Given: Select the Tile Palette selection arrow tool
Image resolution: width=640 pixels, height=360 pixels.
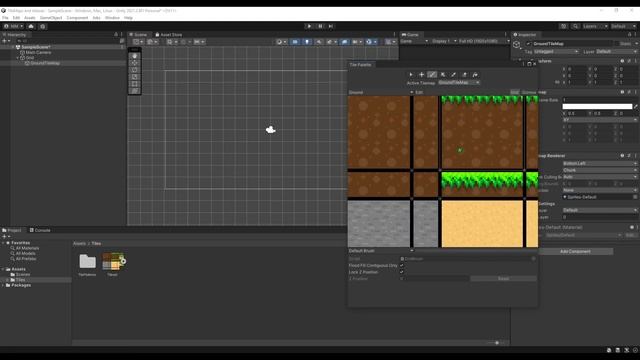Looking at the screenshot, I should (411, 75).
